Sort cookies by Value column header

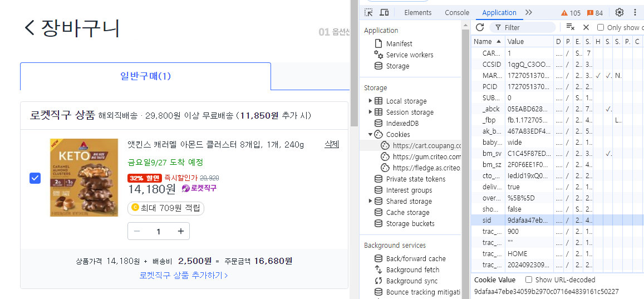[x=529, y=42]
